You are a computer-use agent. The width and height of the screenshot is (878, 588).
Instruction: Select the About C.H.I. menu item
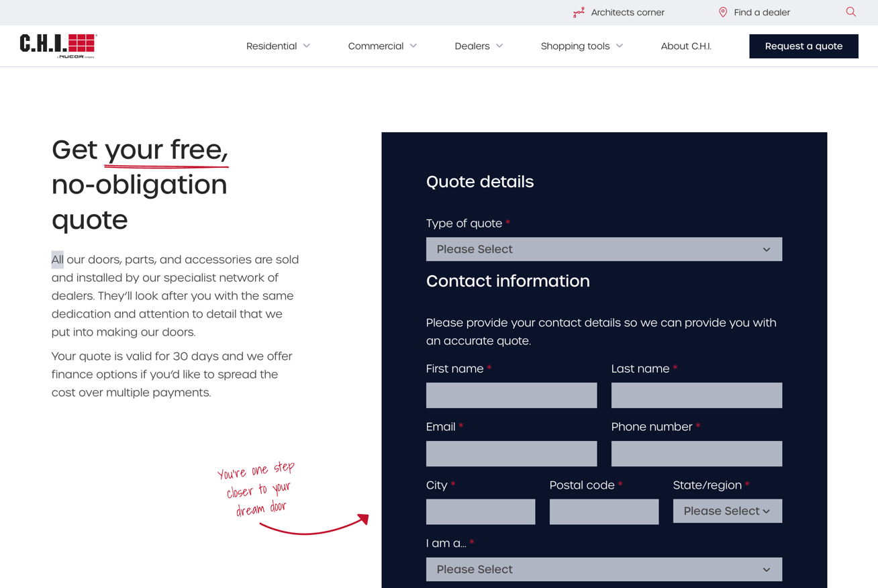pyautogui.click(x=685, y=46)
